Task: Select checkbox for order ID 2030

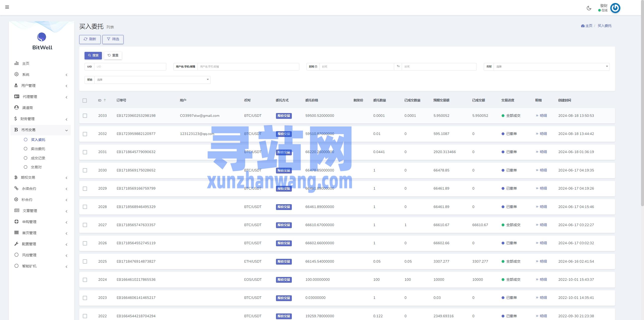Action: click(85, 170)
